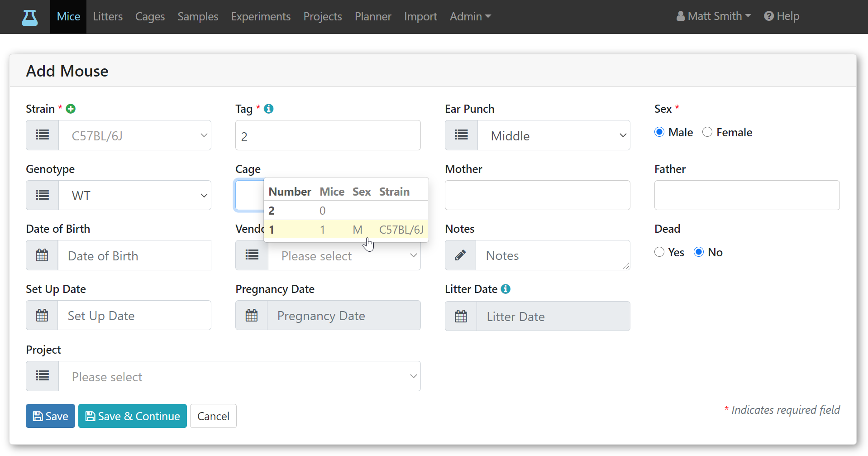
Task: Click the flask logo icon
Action: [30, 17]
